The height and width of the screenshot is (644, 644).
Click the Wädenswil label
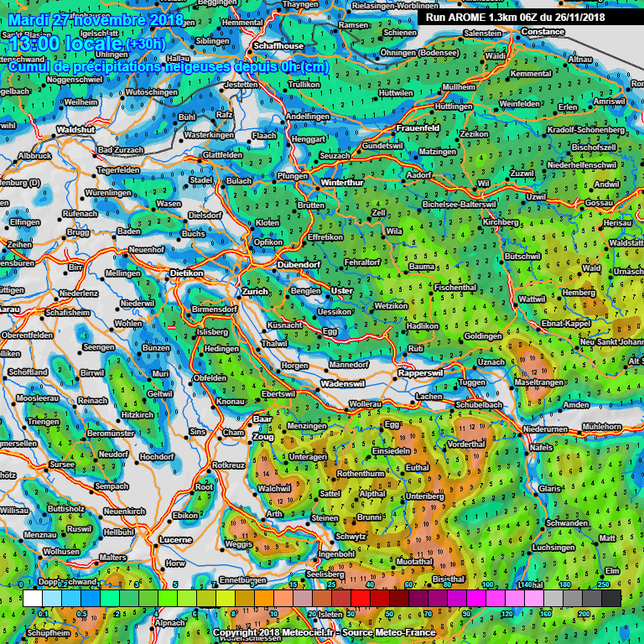(342, 384)
